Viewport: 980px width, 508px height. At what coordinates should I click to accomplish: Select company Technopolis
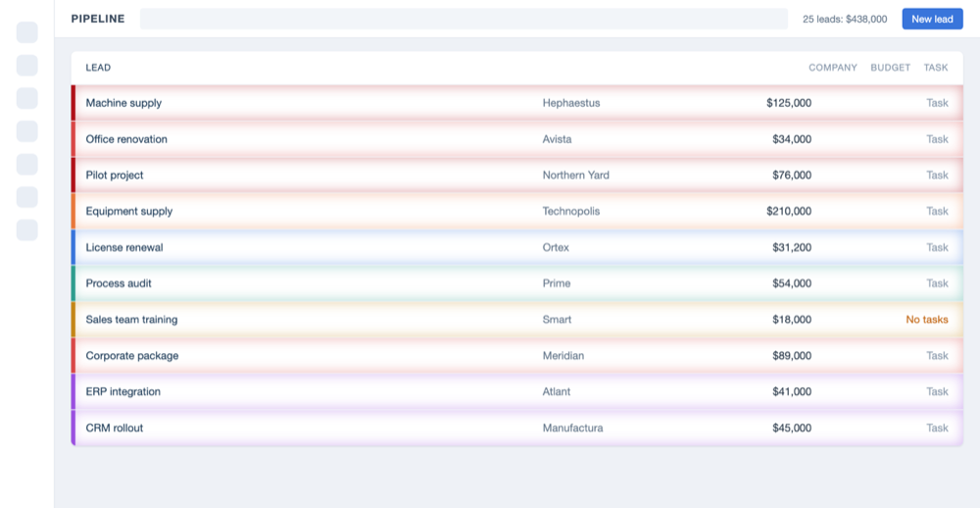pyautogui.click(x=571, y=211)
